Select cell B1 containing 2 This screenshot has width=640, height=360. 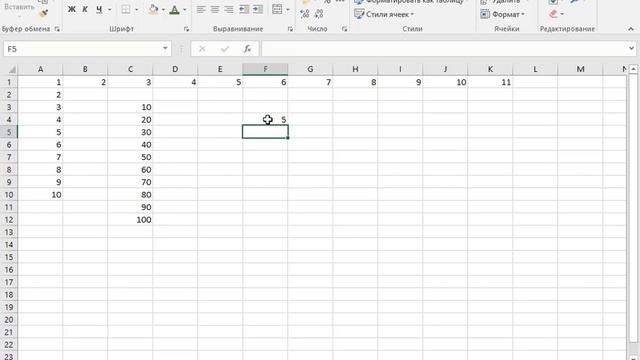click(85, 82)
